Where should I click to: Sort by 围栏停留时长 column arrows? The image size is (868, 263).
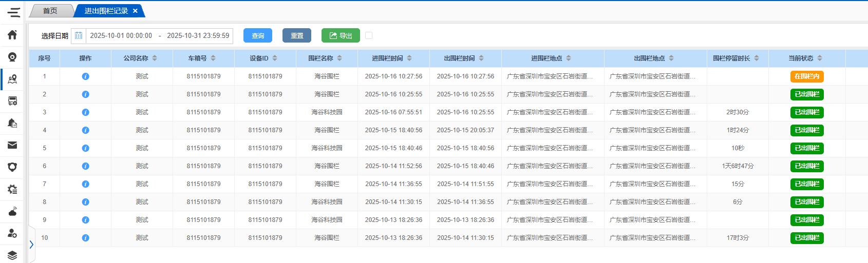pyautogui.click(x=757, y=58)
